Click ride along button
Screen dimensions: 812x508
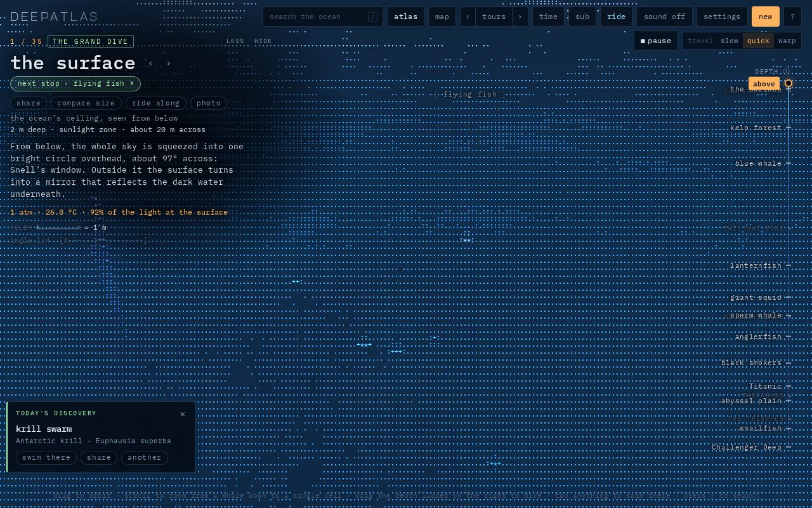(x=156, y=103)
